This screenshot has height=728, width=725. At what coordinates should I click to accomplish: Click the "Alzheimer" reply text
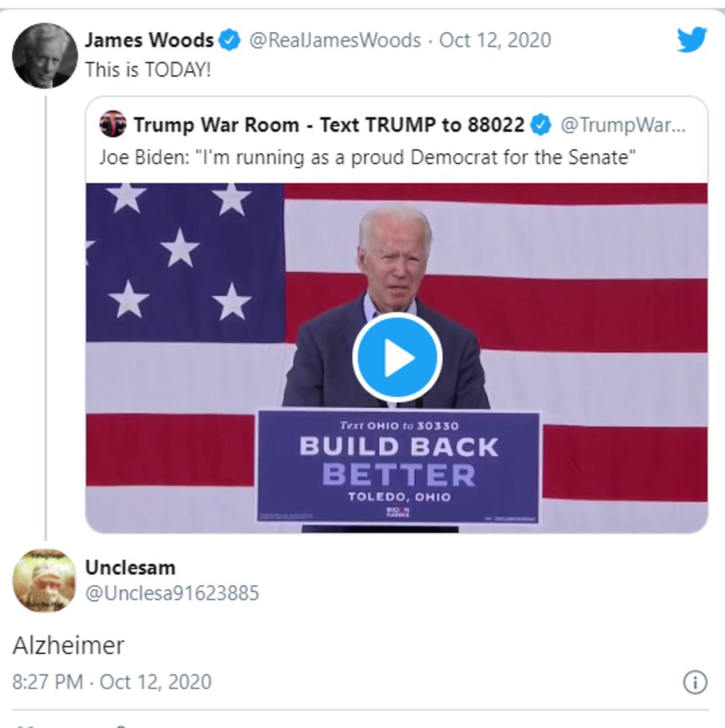tap(68, 645)
